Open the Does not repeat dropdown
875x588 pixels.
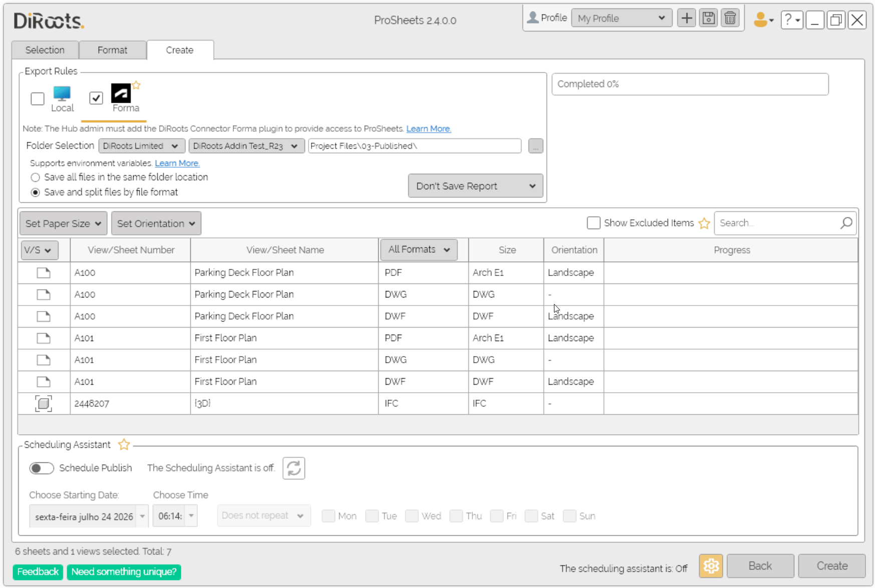[x=264, y=516]
